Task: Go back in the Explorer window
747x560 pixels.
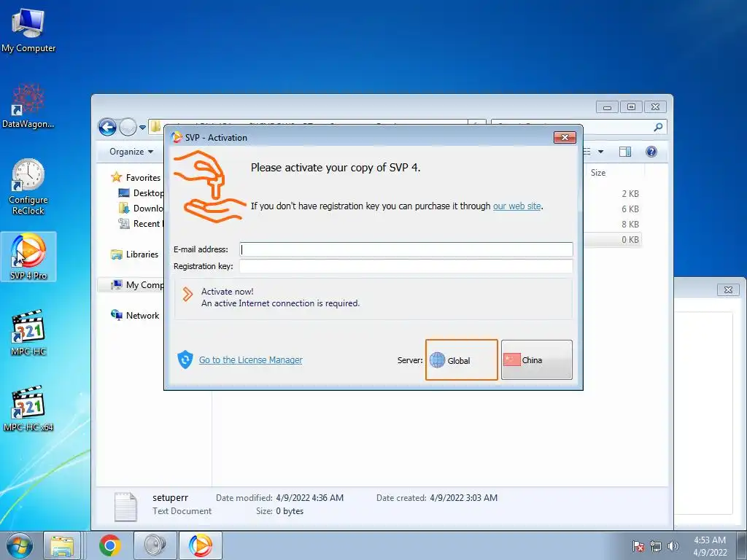Action: coord(107,127)
